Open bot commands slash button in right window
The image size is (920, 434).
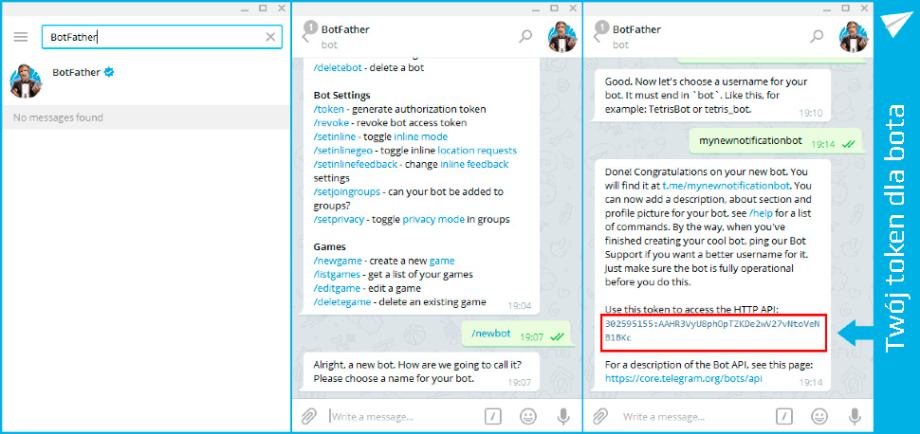(785, 417)
